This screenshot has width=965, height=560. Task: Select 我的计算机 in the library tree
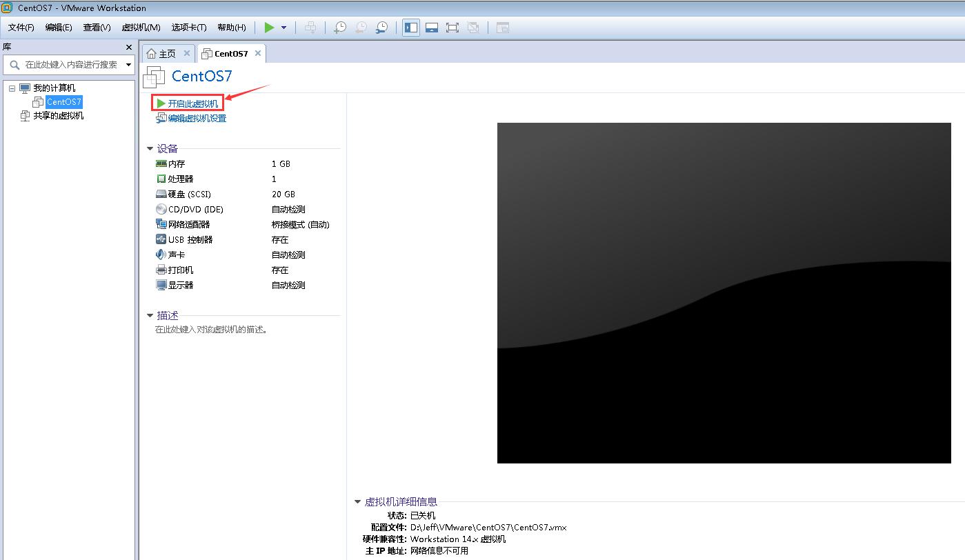[x=54, y=88]
